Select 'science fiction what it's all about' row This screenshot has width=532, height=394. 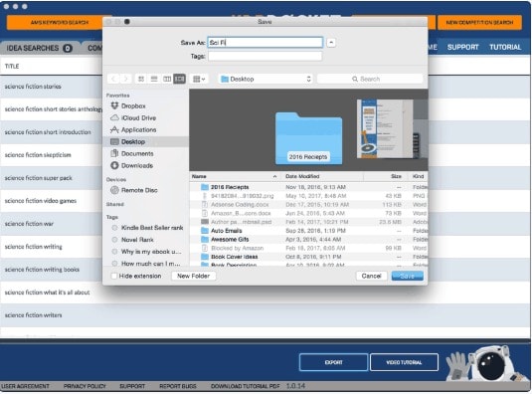coord(266,293)
